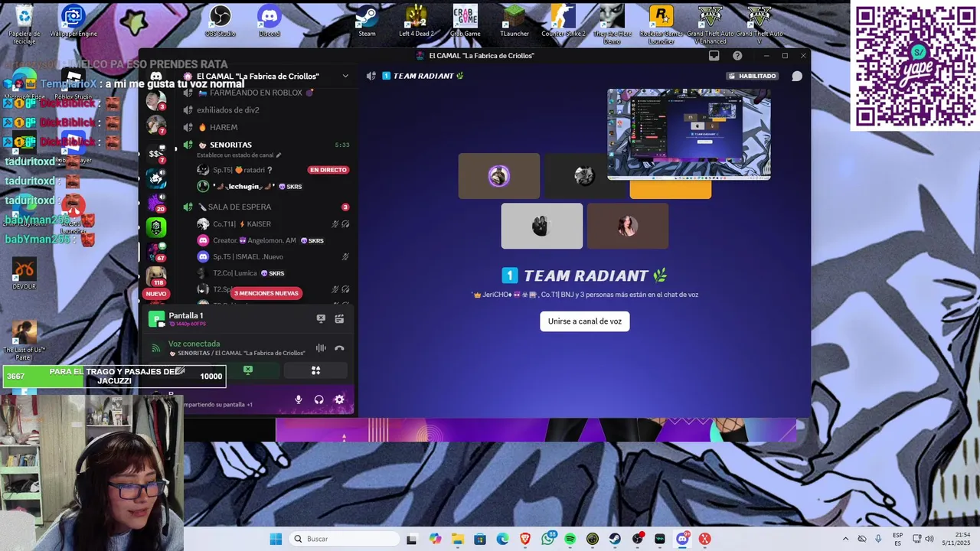Open purple server icon with 20 badge
Viewport: 980px width, 551px height.
pyautogui.click(x=156, y=203)
